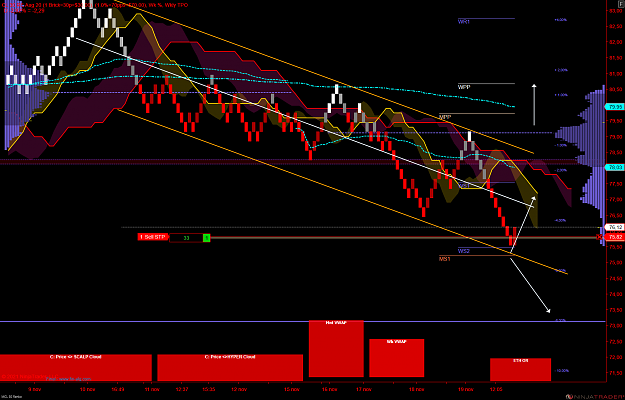Viewport: 625px width, 400px height.
Task: Click the 83,00 price axis label
Action: (x=616, y=11)
